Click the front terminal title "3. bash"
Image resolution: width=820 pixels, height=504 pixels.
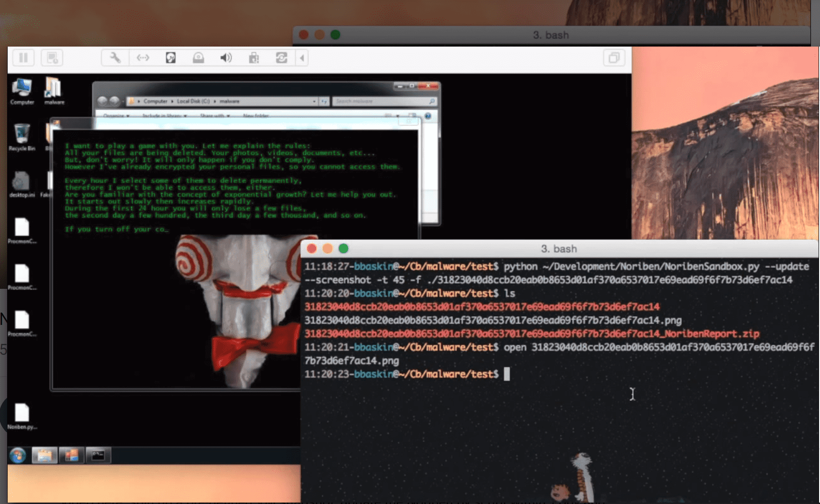(x=559, y=249)
